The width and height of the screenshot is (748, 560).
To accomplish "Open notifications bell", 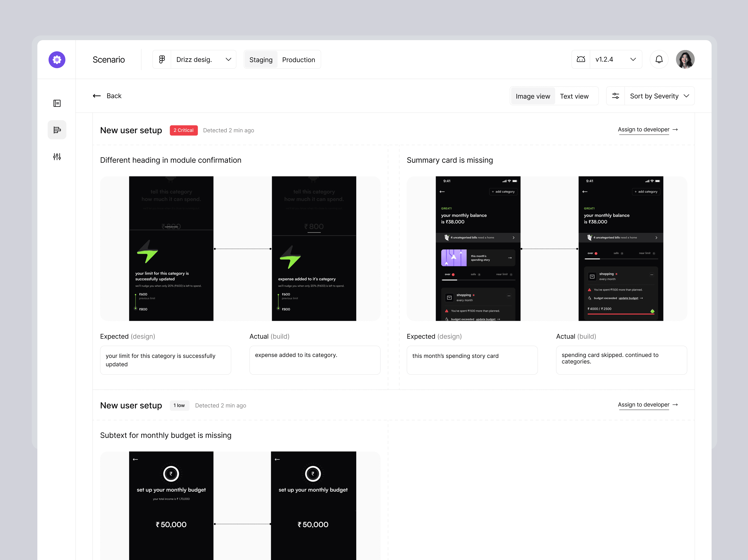I will tap(659, 59).
